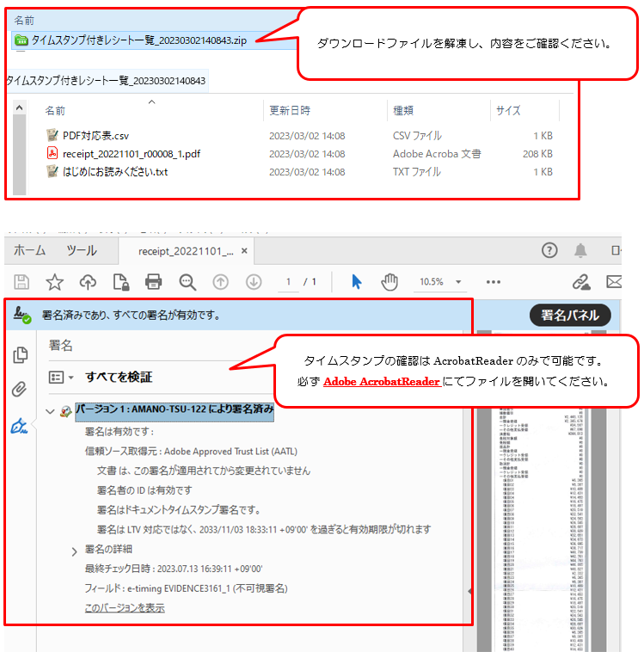This screenshot has height=664, width=644.
Task: Go to next page down arrow
Action: (254, 282)
